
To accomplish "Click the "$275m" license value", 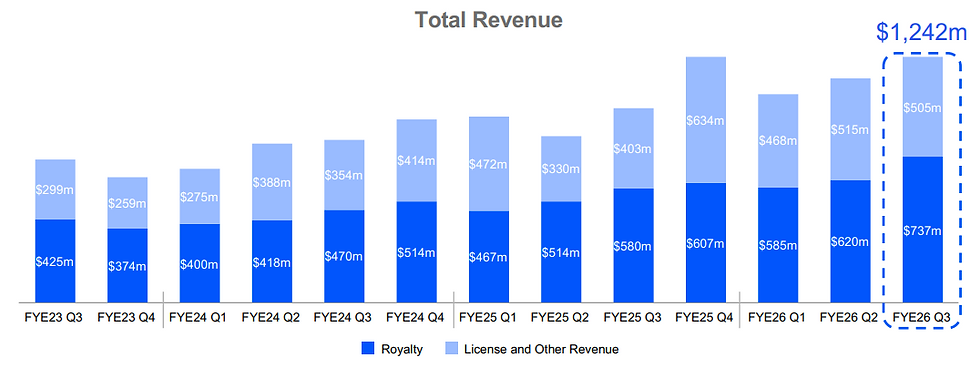I will pyautogui.click(x=199, y=197).
